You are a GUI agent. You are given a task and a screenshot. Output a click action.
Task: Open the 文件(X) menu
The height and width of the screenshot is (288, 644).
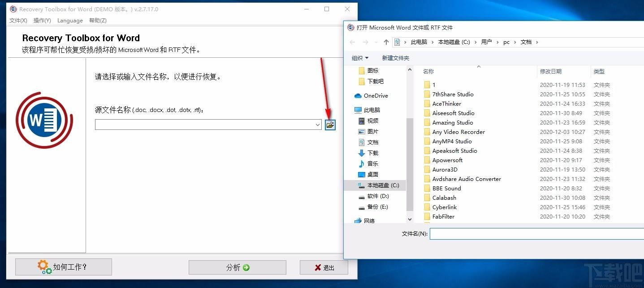18,21
